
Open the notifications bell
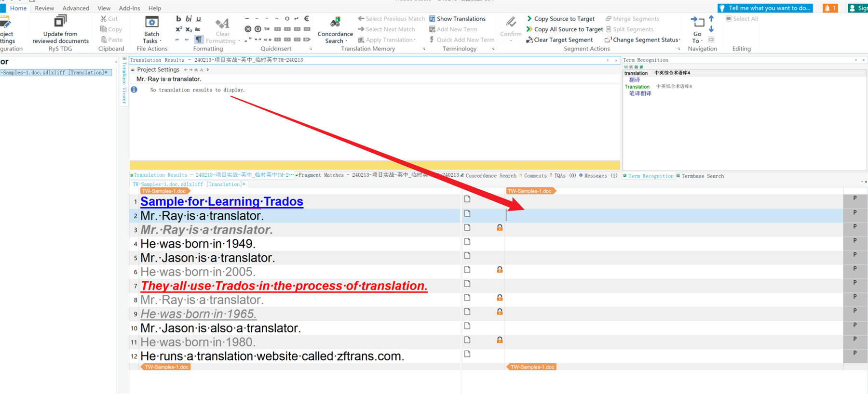(830, 8)
